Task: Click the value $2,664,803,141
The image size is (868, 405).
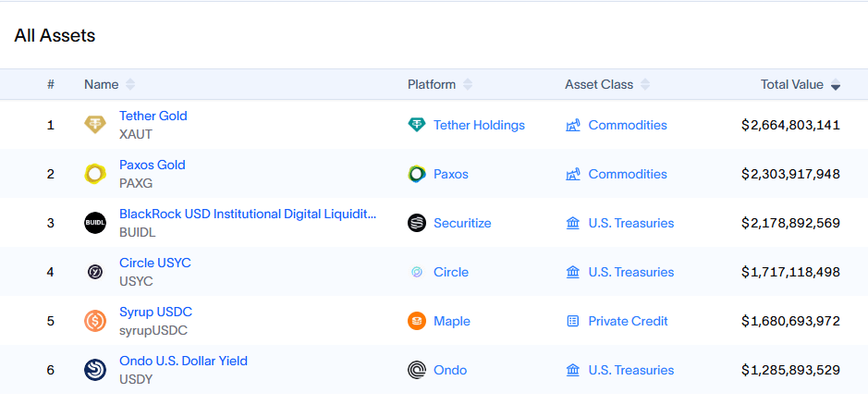Action: pos(790,125)
